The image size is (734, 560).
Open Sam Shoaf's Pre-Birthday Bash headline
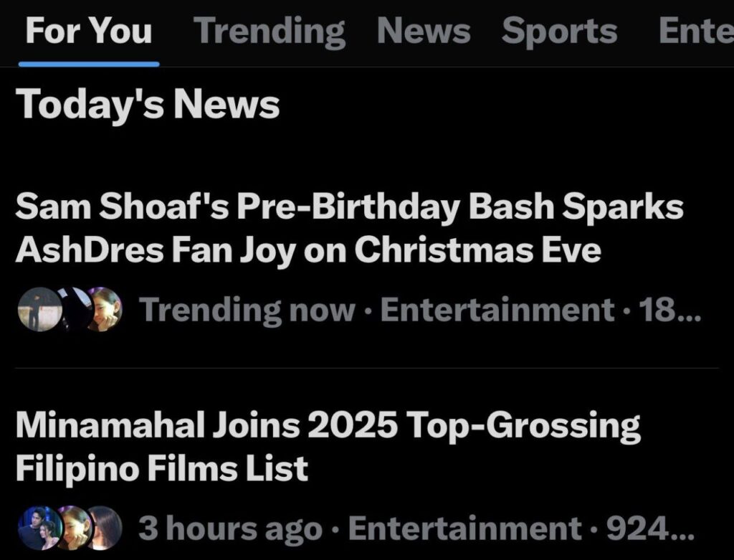point(349,229)
